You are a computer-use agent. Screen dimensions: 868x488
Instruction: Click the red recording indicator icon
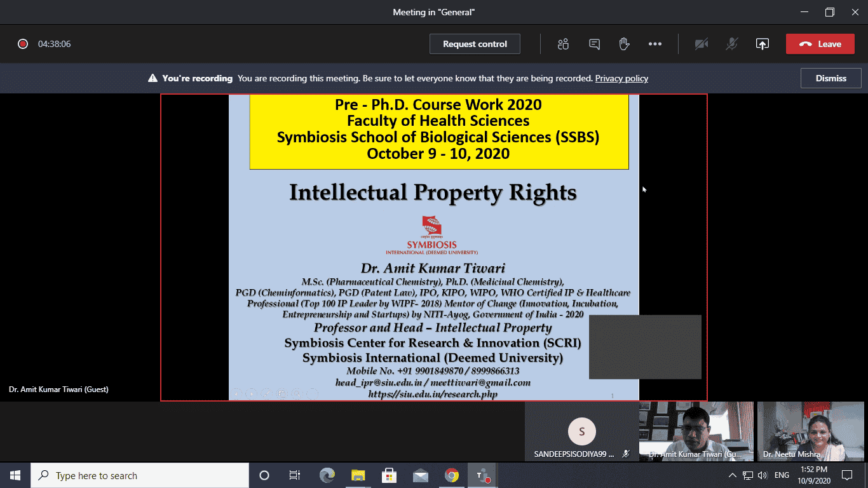[x=23, y=44]
